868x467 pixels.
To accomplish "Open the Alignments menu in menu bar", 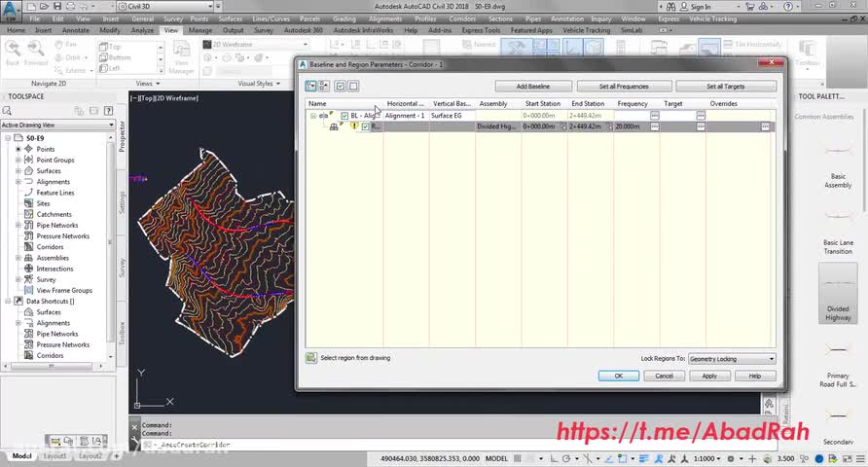I will click(385, 18).
